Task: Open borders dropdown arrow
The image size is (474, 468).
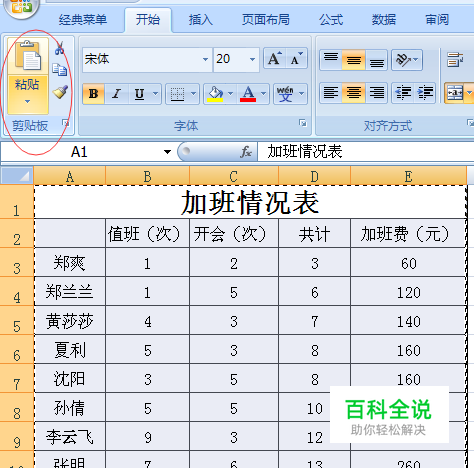Action: [194, 94]
